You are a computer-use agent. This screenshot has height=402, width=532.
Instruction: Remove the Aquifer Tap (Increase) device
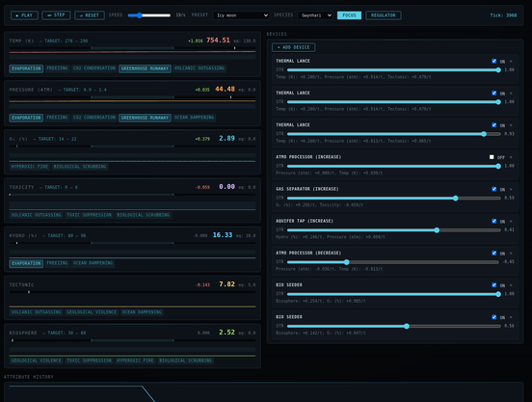point(511,221)
